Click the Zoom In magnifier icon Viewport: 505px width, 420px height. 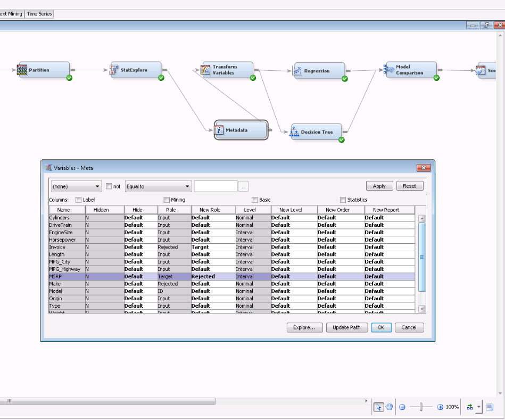click(439, 407)
